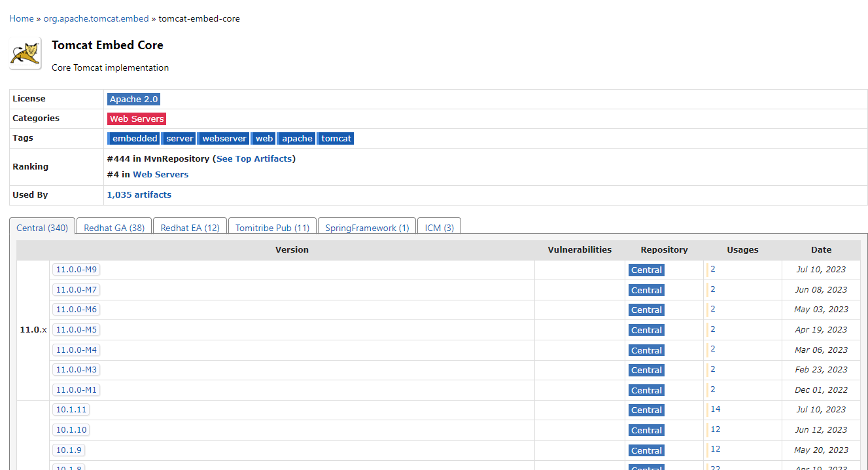
Task: Click the Version column header
Action: [292, 249]
